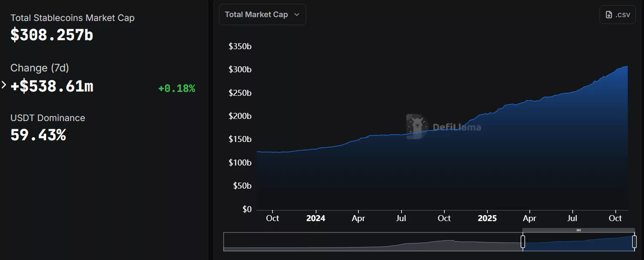Click the 2024 label on the time axis
Viewport: 644px width, 260px height.
(x=316, y=218)
